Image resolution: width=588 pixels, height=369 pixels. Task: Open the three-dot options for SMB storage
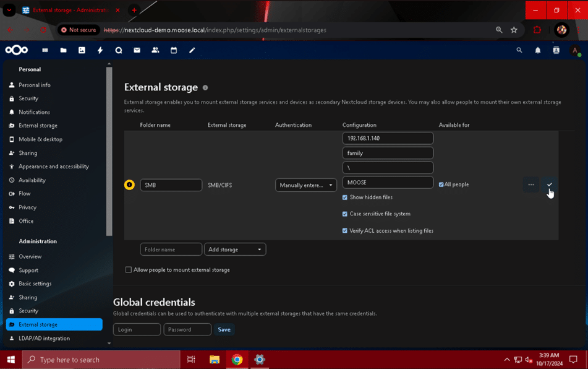click(x=531, y=184)
